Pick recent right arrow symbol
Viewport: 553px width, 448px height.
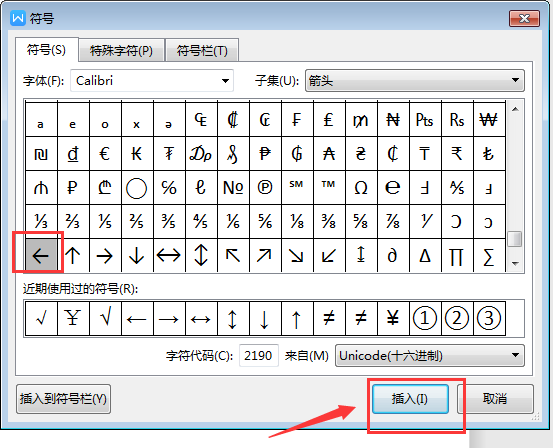click(x=169, y=318)
